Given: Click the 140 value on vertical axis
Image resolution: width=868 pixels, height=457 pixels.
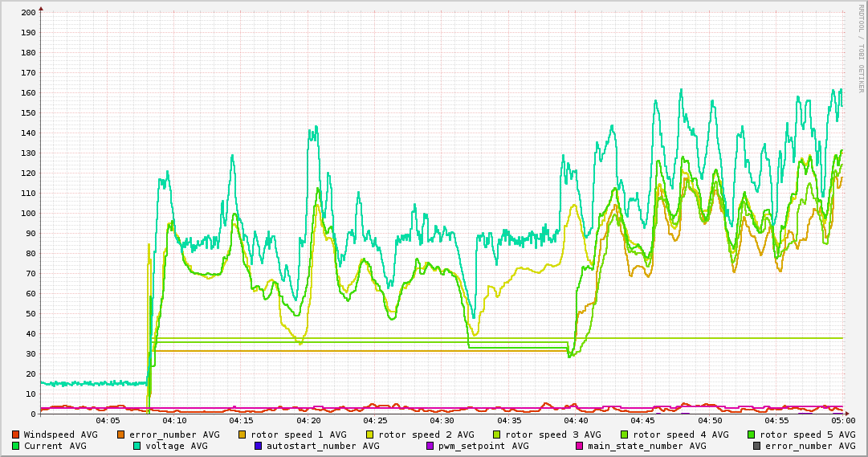Looking at the screenshot, I should [29, 133].
